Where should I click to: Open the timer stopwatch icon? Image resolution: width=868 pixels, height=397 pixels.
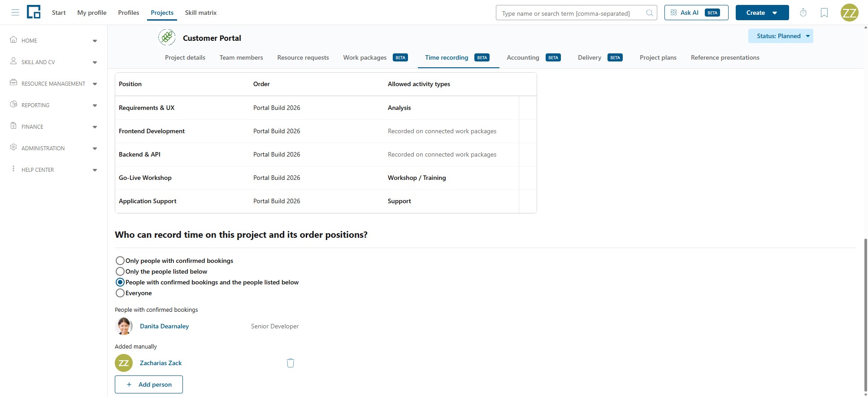click(803, 13)
